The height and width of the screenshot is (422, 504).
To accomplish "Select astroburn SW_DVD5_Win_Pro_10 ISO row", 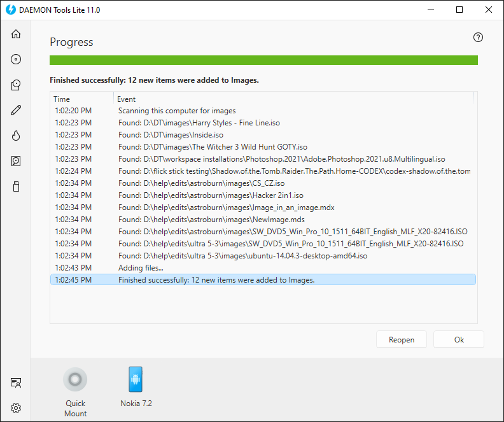I will coord(263,232).
